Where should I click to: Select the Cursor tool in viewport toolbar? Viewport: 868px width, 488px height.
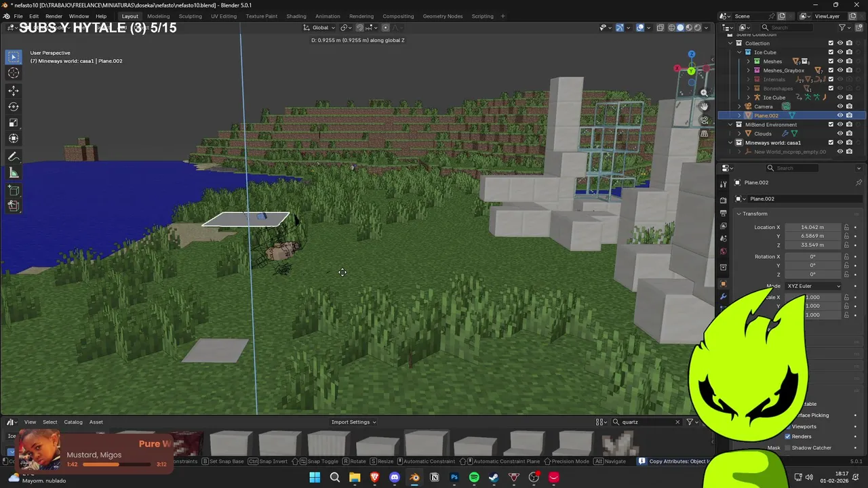[14, 73]
